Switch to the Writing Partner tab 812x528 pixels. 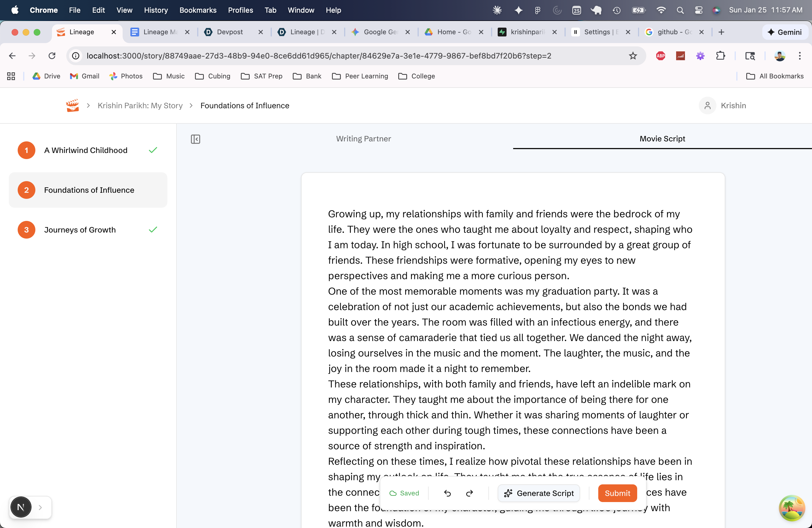point(363,139)
